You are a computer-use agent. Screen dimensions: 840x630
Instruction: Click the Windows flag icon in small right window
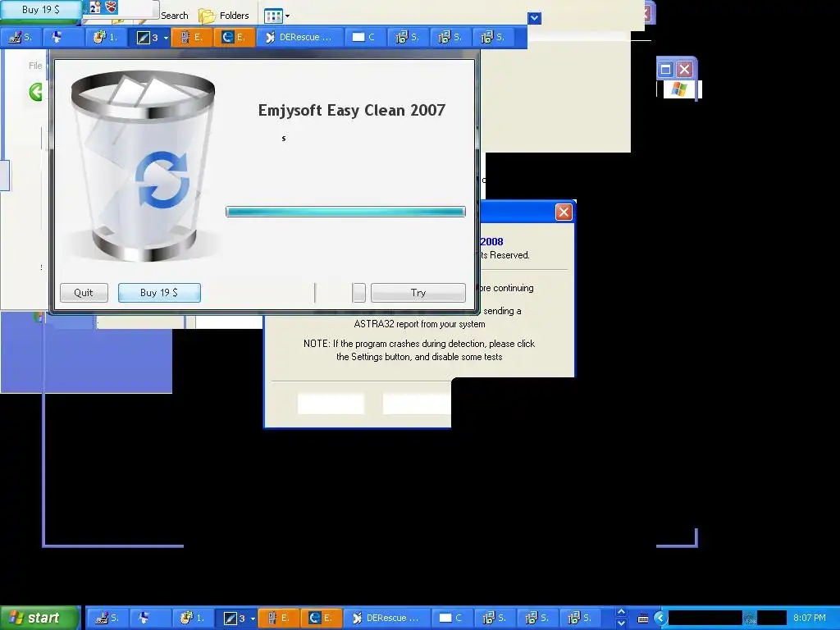[x=678, y=89]
